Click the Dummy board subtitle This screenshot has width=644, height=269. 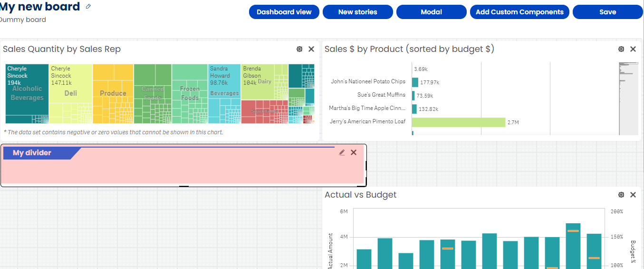pyautogui.click(x=22, y=20)
